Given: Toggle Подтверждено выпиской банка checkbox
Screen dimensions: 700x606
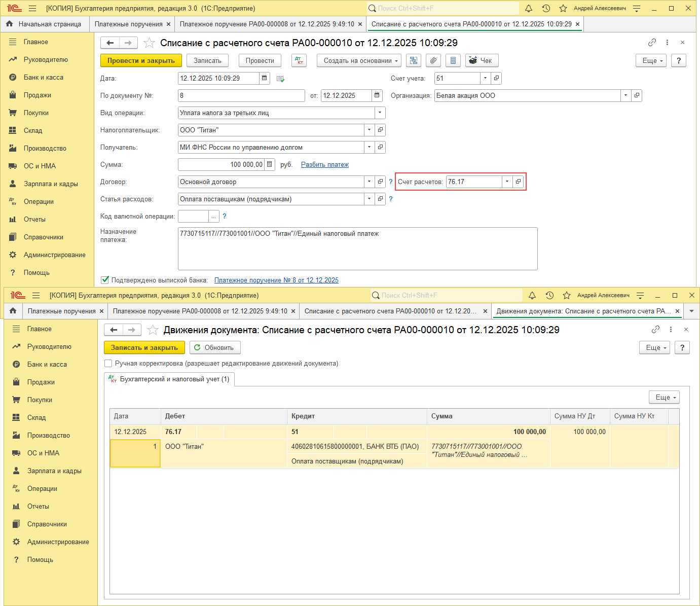Looking at the screenshot, I should tap(105, 280).
